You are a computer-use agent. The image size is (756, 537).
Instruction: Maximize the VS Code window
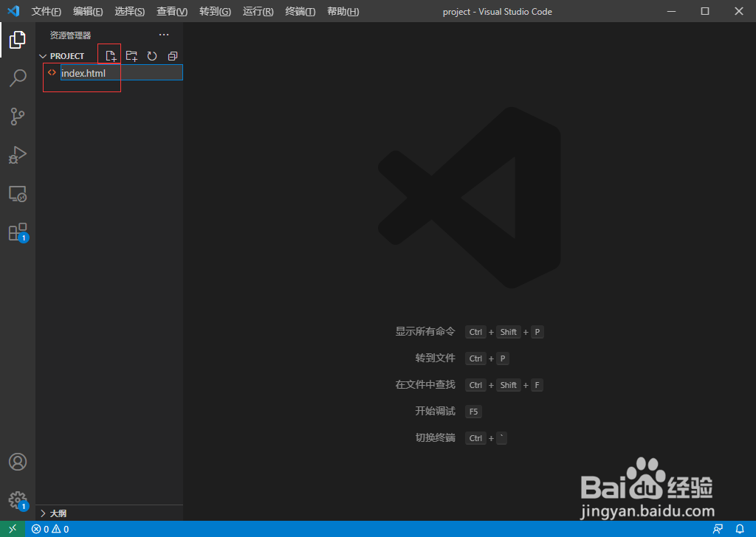click(x=705, y=11)
